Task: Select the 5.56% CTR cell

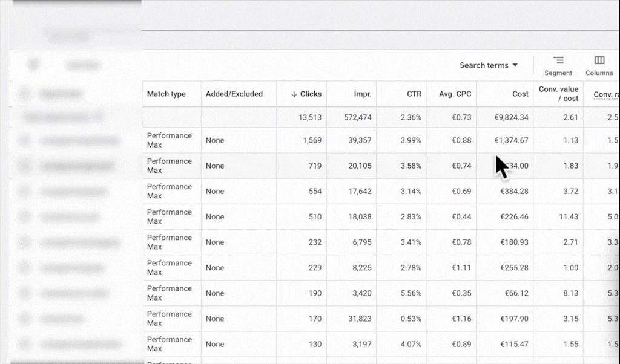Action: point(411,293)
